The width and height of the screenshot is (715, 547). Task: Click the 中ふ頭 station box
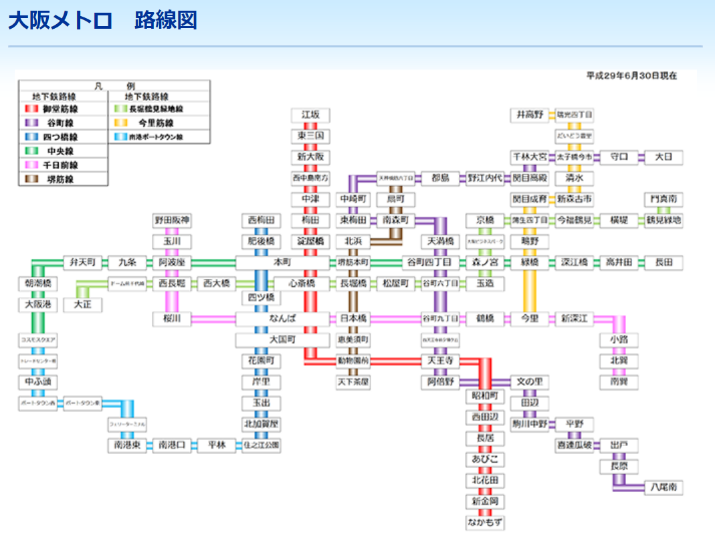38,382
